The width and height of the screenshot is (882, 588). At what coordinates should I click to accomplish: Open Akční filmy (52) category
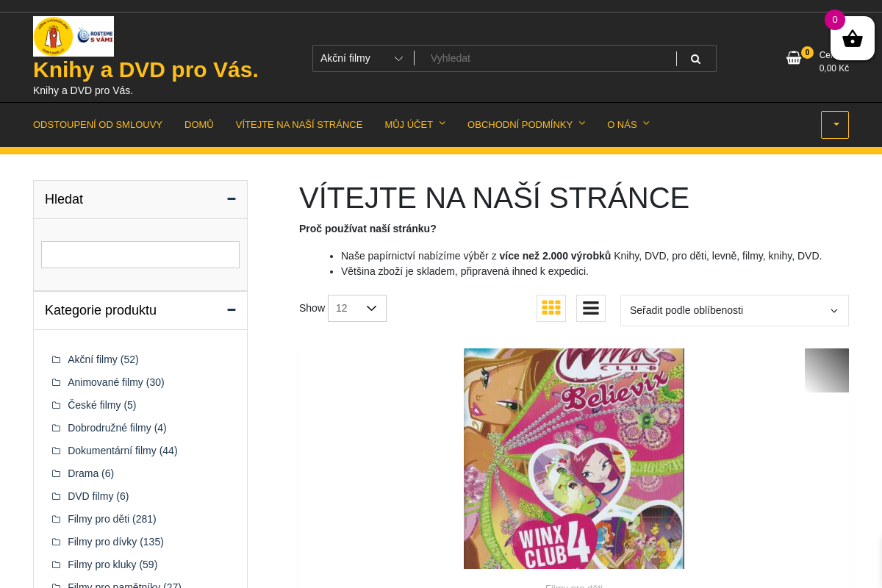[x=103, y=359]
